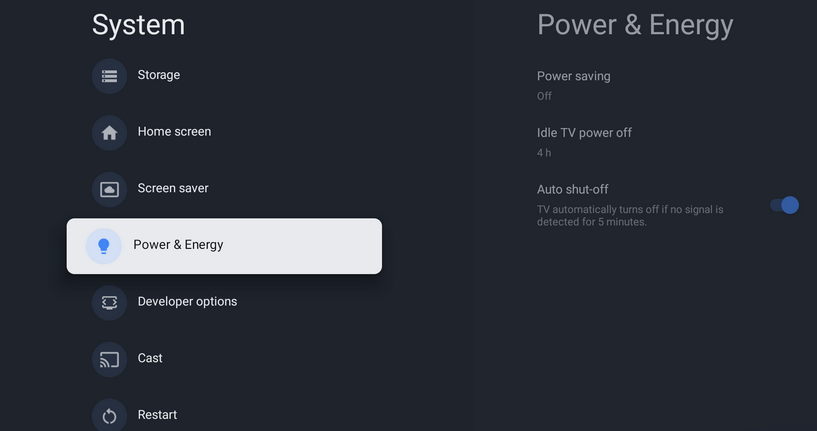Select the Restart option label

coord(157,415)
